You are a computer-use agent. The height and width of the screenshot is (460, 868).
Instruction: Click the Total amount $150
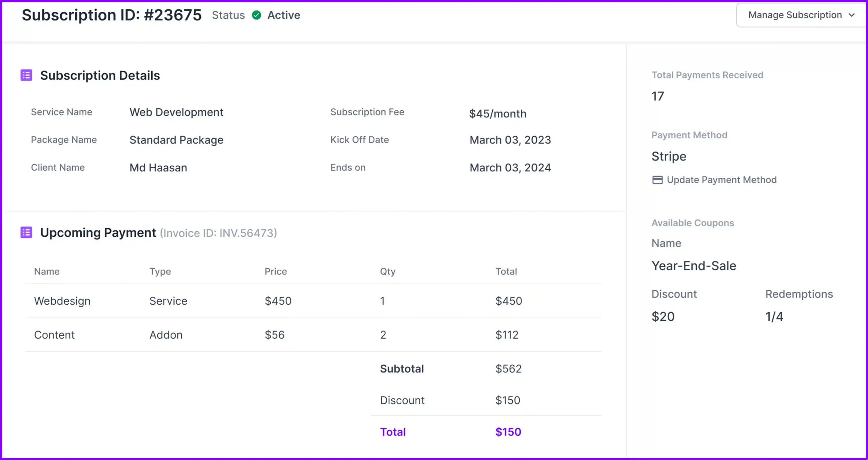click(x=508, y=432)
